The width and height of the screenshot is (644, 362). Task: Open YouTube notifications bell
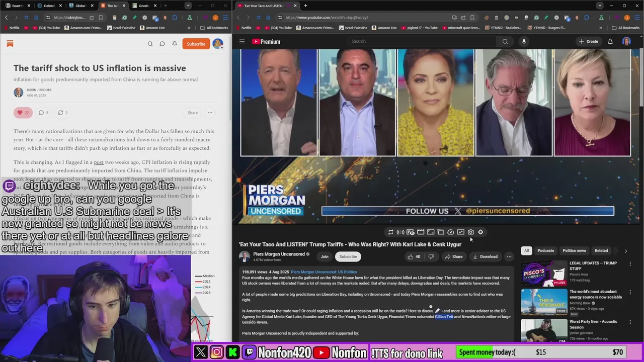[x=610, y=42]
